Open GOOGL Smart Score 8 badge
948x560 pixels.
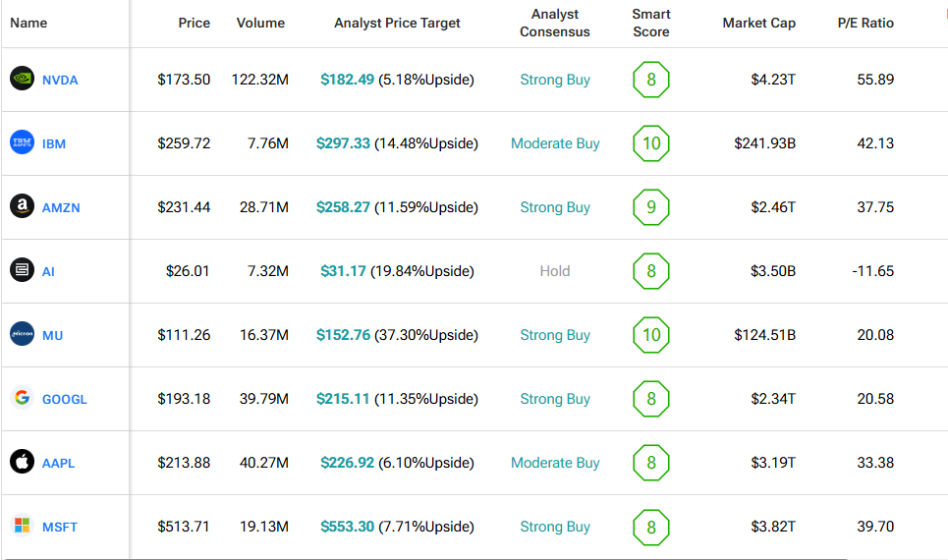(651, 399)
